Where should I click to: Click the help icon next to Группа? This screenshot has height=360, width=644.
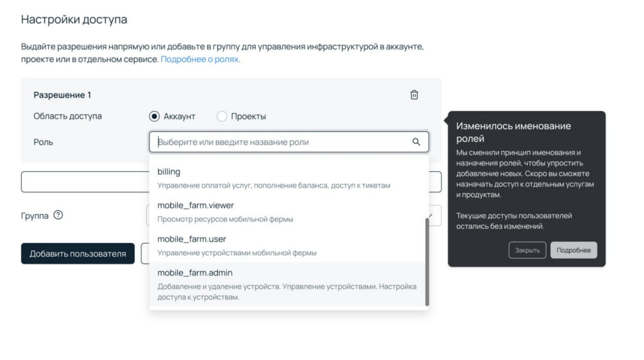point(58,215)
